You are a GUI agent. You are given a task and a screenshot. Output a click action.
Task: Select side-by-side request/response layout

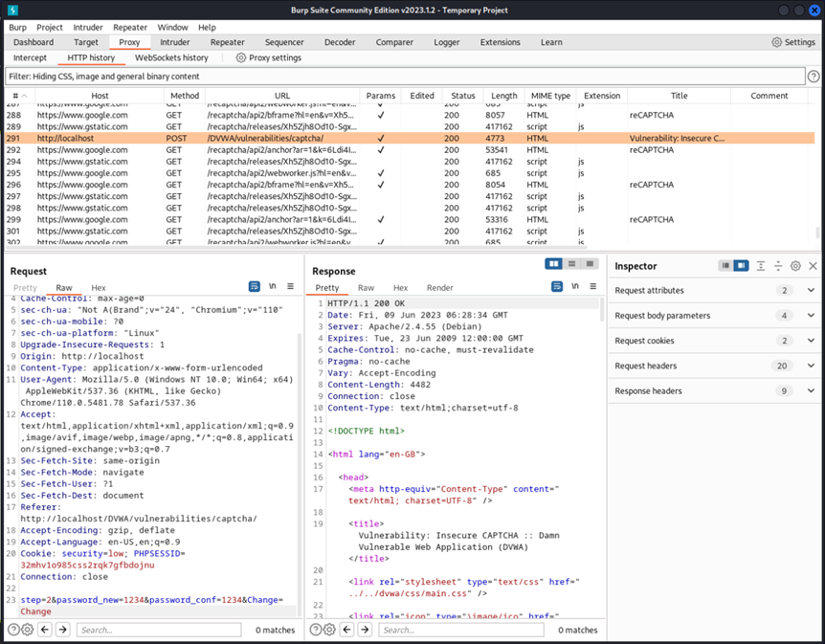(553, 263)
